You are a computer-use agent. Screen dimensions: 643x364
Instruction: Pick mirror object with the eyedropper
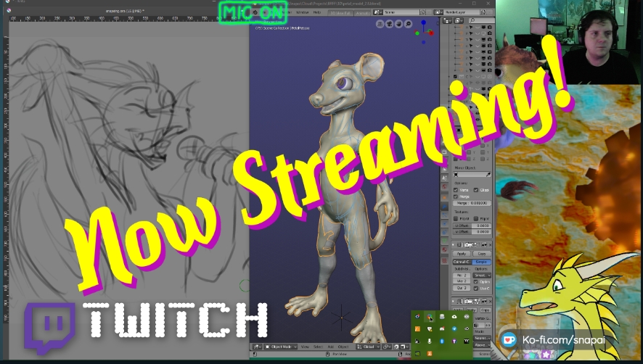pos(489,175)
